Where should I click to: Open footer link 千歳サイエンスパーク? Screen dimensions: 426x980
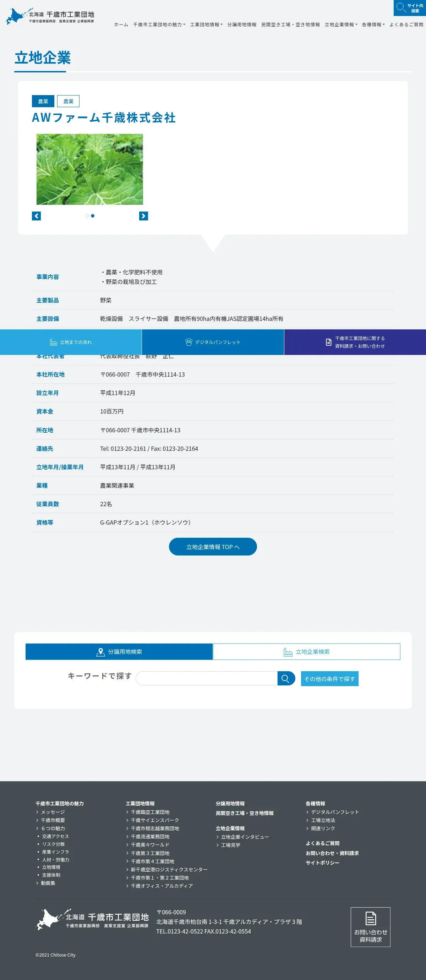pos(155,820)
